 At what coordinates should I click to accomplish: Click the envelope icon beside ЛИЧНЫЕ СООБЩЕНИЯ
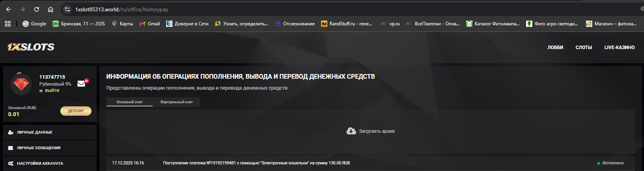pos(11,148)
